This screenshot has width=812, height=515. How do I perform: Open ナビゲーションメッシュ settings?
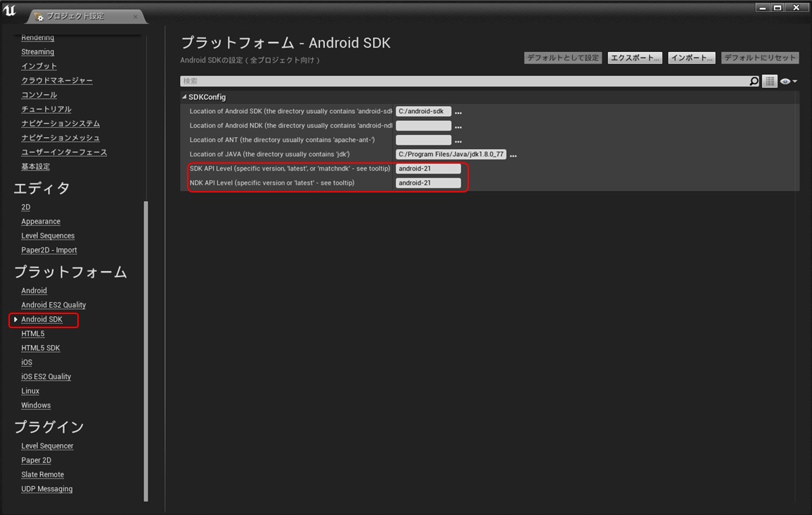[60, 138]
